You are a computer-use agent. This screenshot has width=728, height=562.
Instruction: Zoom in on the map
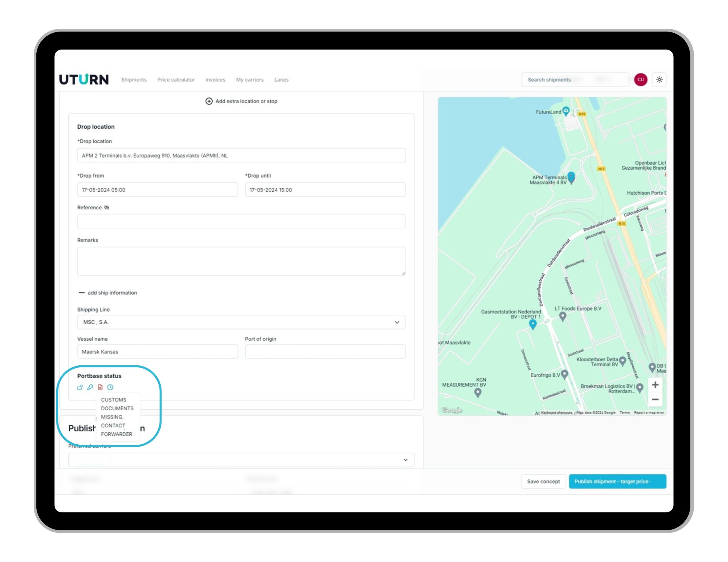[655, 384]
